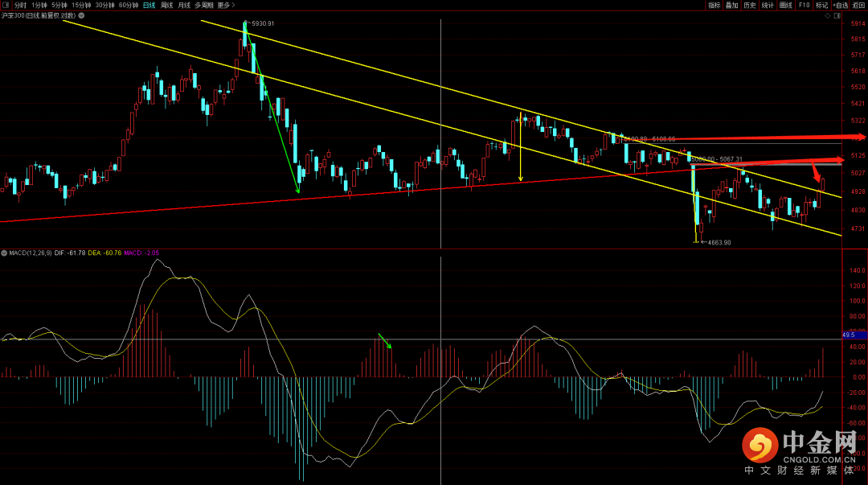868x485 pixels.
Task: Click the 4663.90 low price label
Action: point(719,242)
